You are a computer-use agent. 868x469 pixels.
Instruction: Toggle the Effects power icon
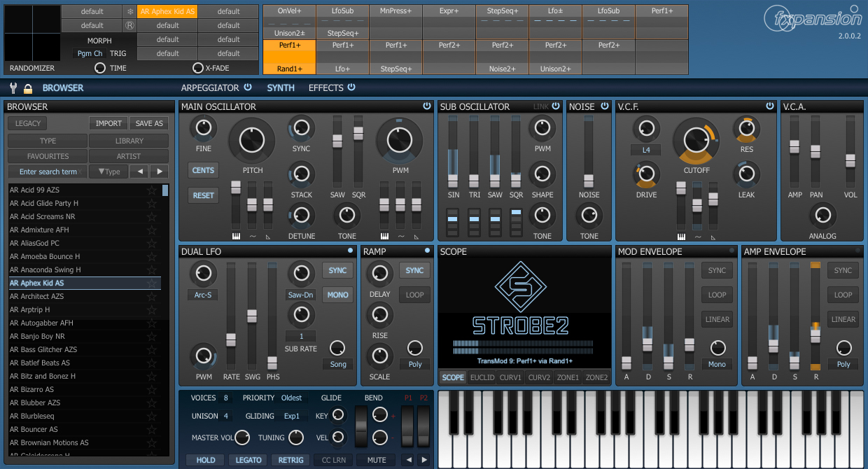coord(351,87)
